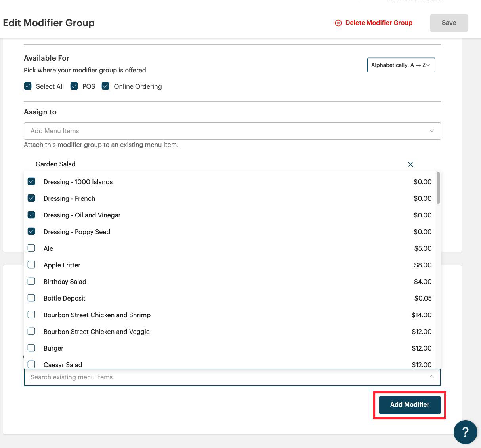Uncheck Dressing - Poppy Seed
481x448 pixels.
[31, 231]
